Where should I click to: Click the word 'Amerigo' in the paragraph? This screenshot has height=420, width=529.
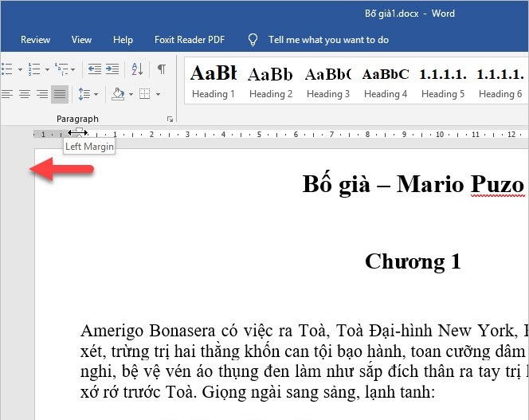click(112, 331)
